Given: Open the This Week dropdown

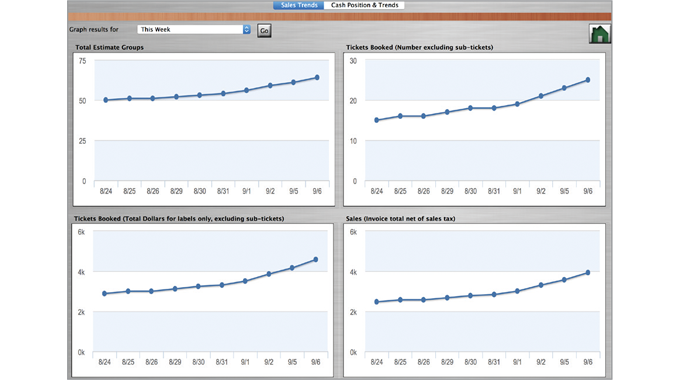Looking at the screenshot, I should point(194,29).
